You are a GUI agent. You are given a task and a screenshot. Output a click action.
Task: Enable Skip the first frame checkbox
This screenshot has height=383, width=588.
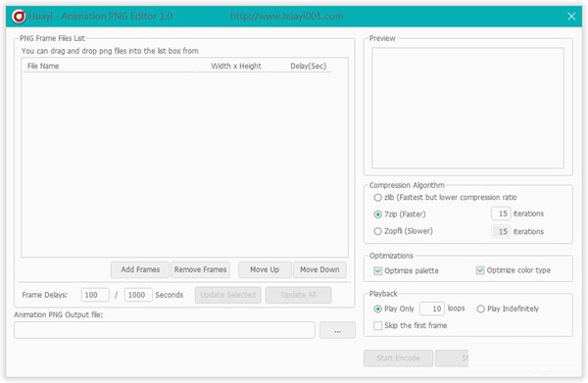click(x=377, y=325)
